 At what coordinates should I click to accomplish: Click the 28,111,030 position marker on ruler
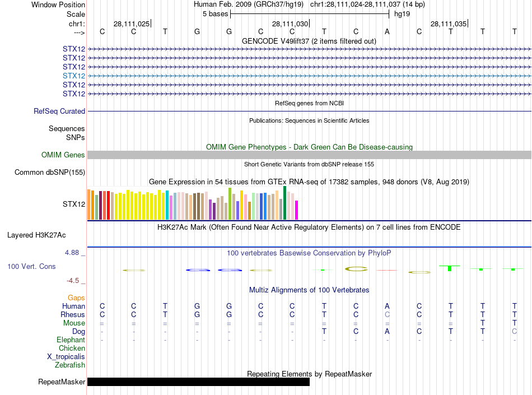290,24
